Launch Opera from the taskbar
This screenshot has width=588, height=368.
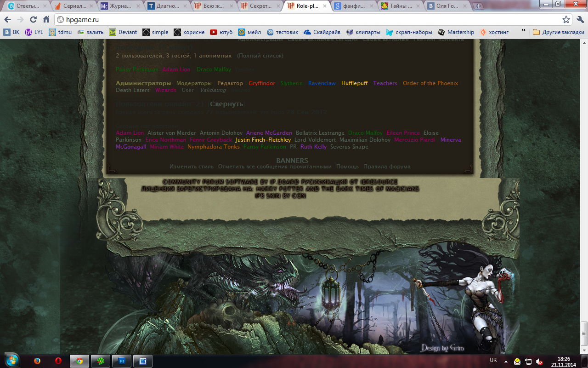coord(58,361)
